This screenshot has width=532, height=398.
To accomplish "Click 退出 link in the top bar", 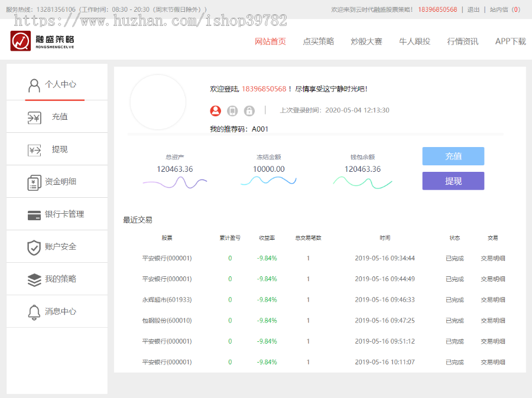I will tap(473, 9).
